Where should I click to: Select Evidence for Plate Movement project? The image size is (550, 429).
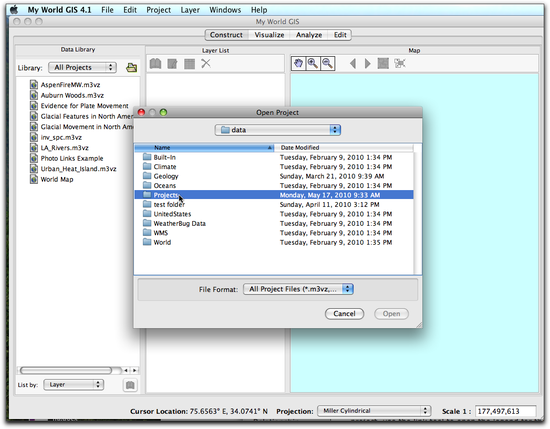tap(84, 106)
